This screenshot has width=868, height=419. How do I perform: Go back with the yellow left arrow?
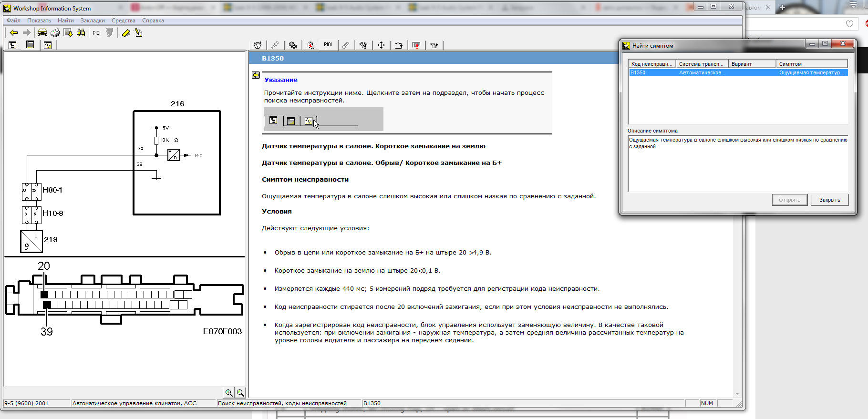[14, 32]
